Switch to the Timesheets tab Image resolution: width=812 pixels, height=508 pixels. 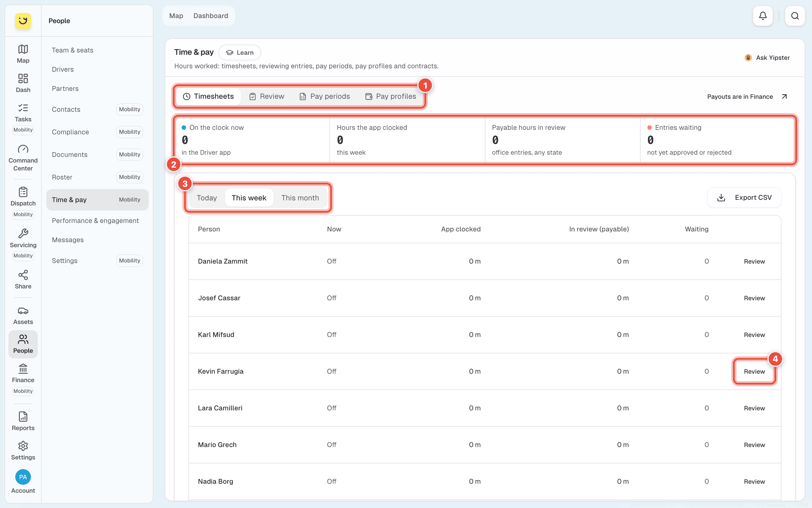pos(208,97)
